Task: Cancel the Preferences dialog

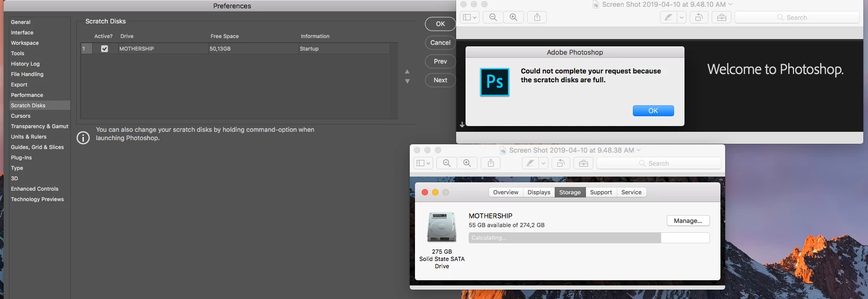Action: (x=441, y=43)
